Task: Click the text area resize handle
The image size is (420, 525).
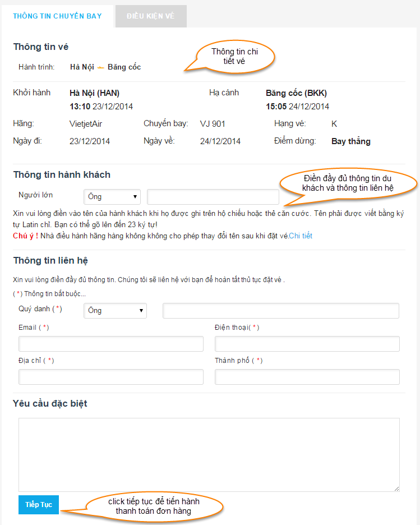Action: [x=396, y=489]
